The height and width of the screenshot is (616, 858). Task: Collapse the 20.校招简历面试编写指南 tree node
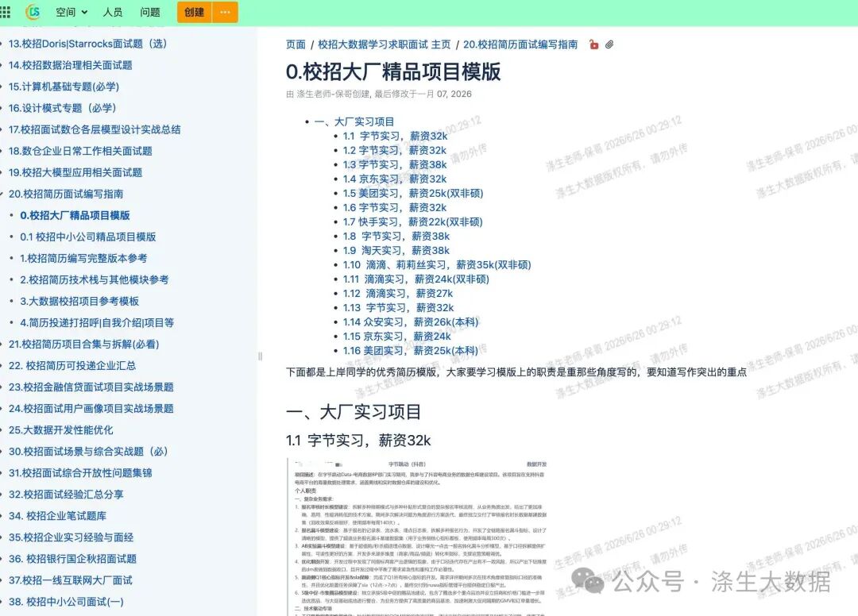point(2,194)
